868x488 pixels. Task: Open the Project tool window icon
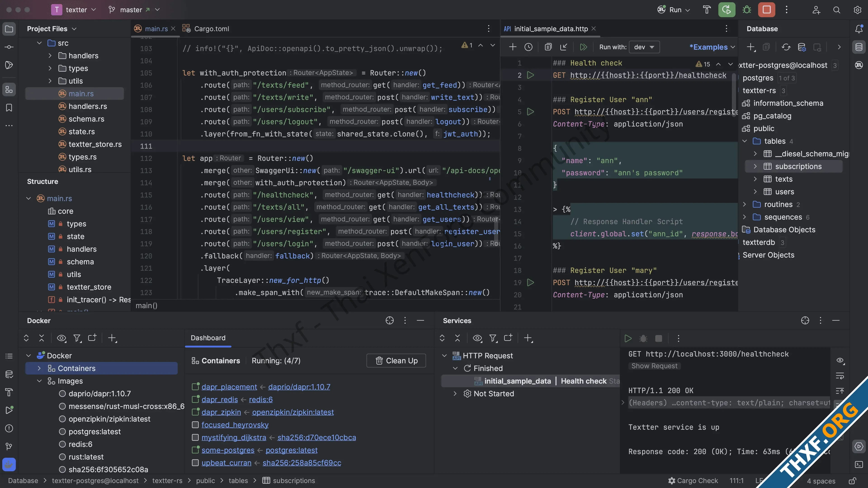tap(9, 29)
